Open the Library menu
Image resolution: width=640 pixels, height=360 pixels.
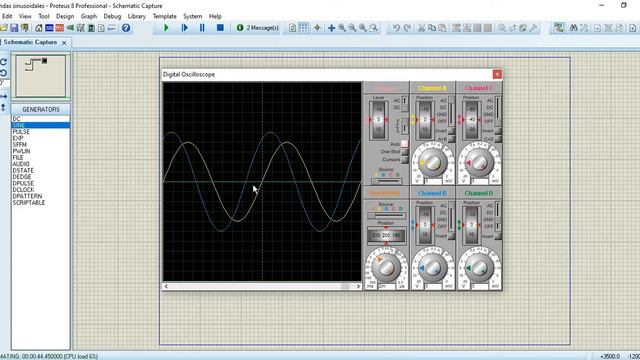[x=137, y=16]
